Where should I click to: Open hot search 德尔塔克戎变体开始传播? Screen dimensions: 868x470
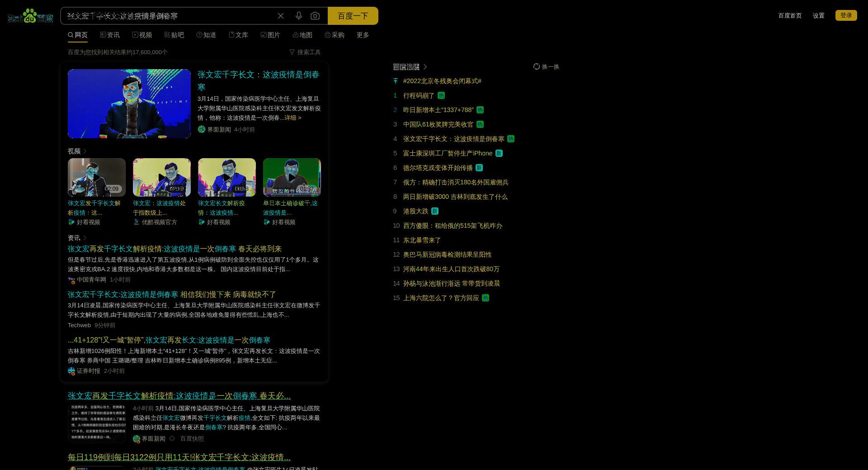[438, 168]
